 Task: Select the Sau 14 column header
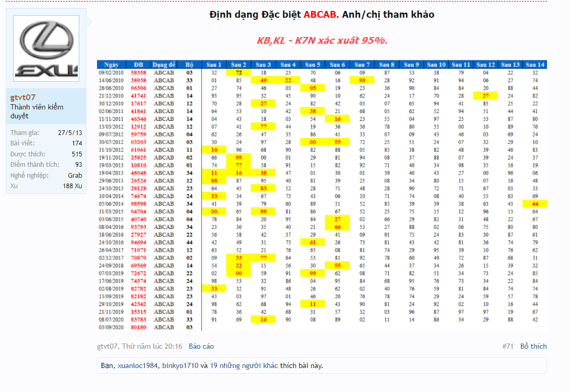pos(535,65)
